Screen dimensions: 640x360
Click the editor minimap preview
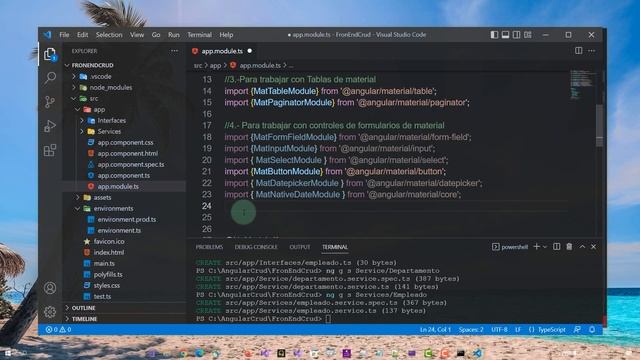tap(581, 84)
